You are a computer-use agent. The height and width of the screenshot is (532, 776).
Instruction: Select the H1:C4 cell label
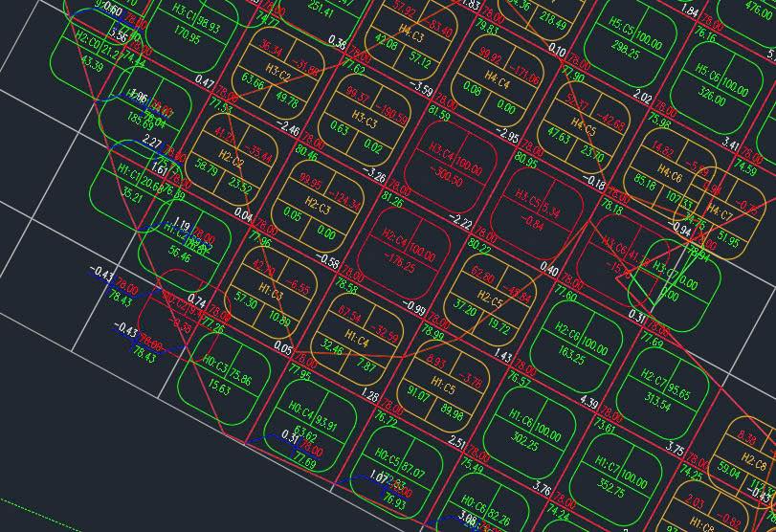(357, 339)
